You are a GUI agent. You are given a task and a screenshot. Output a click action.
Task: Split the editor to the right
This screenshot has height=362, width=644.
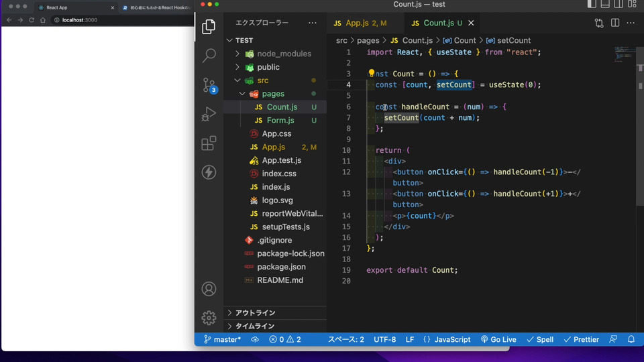click(615, 23)
